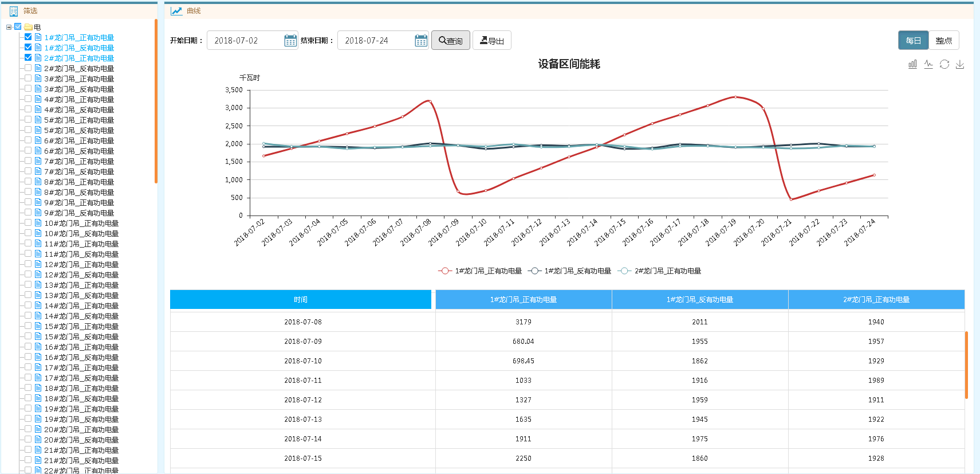Collapse the 电 root tree node
The image size is (980, 474).
coord(9,27)
